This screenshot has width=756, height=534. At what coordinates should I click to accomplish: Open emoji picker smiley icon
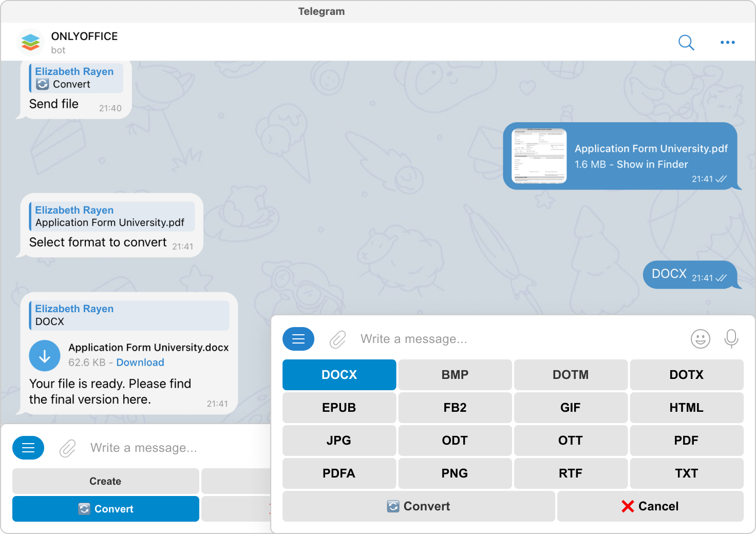coord(701,339)
